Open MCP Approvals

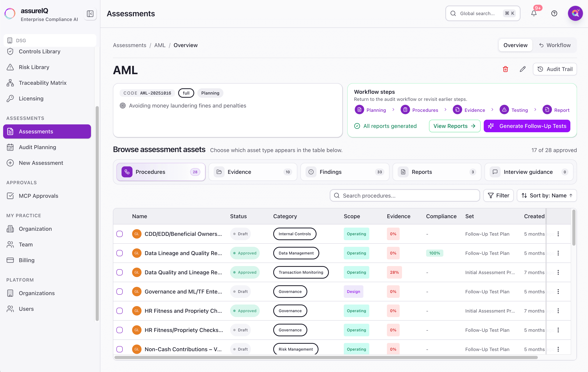coord(47,196)
